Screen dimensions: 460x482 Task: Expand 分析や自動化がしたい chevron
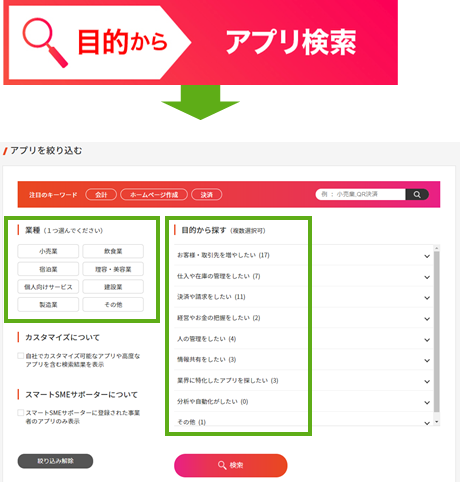tap(427, 403)
